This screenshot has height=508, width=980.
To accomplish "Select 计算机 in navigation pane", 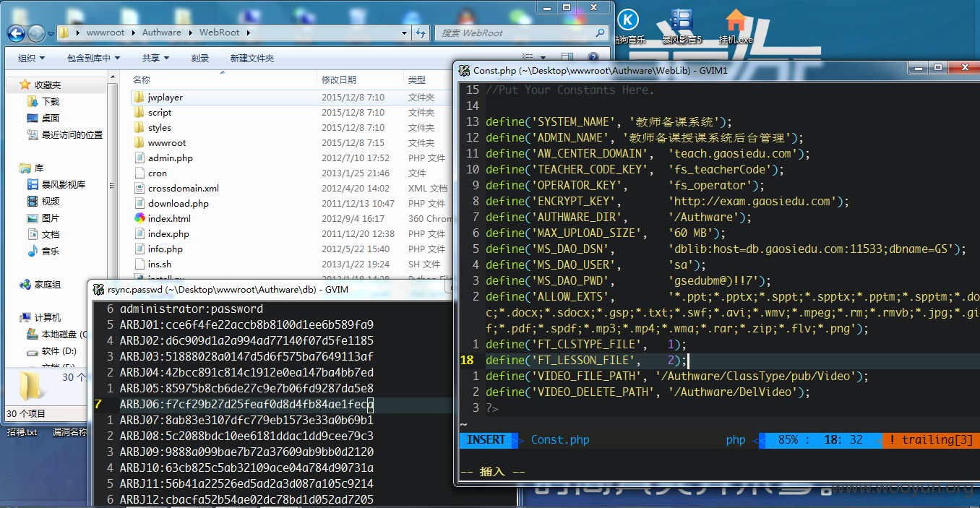I will [40, 318].
